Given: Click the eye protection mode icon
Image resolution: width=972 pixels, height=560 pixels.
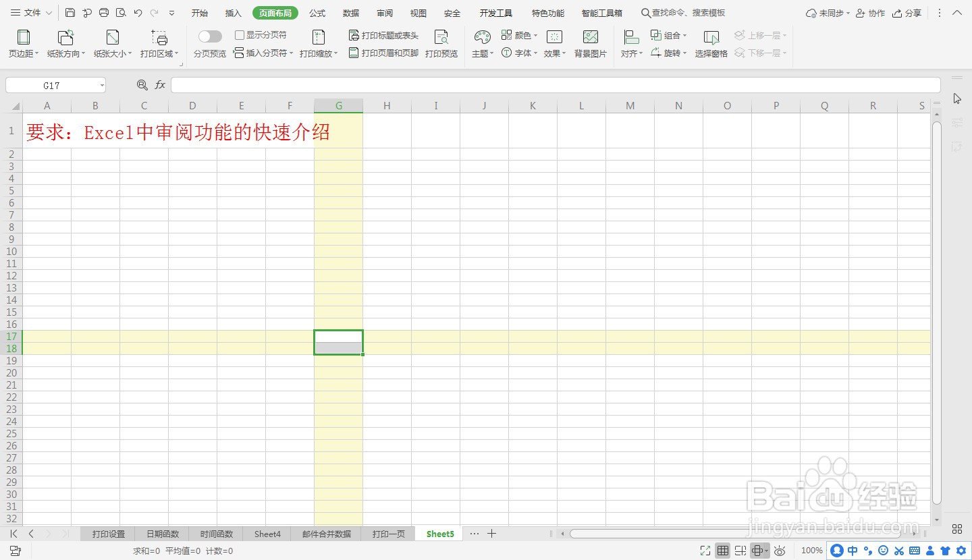Looking at the screenshot, I should 780,551.
